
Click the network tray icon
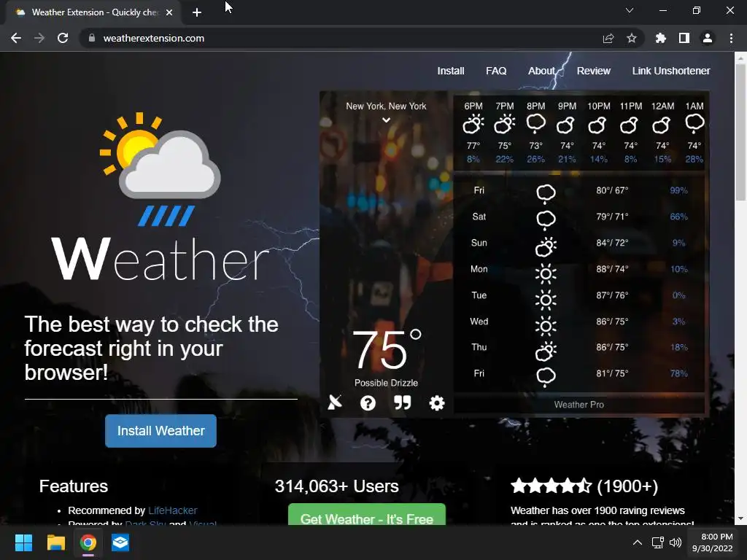657,542
